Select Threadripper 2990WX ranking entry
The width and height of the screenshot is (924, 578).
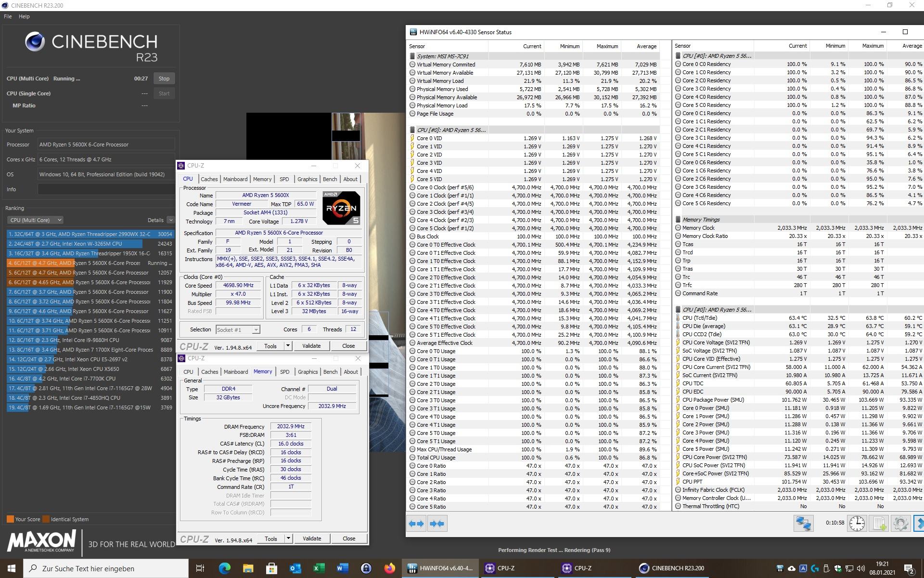tap(90, 234)
